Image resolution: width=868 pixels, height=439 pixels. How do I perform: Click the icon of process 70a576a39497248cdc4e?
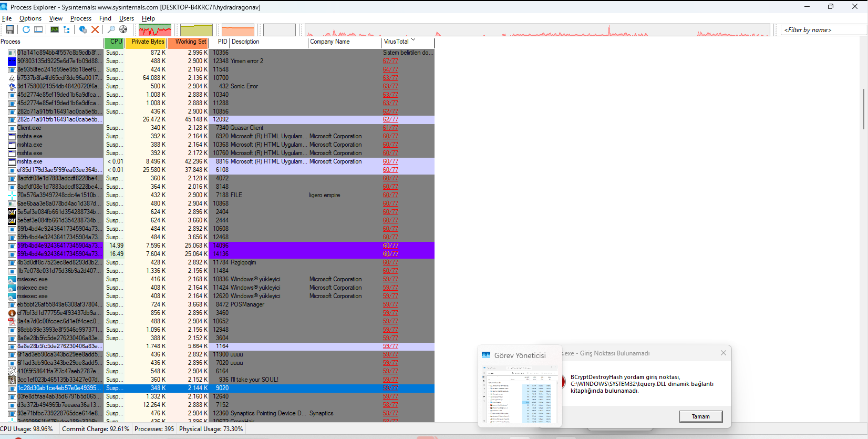pos(12,195)
